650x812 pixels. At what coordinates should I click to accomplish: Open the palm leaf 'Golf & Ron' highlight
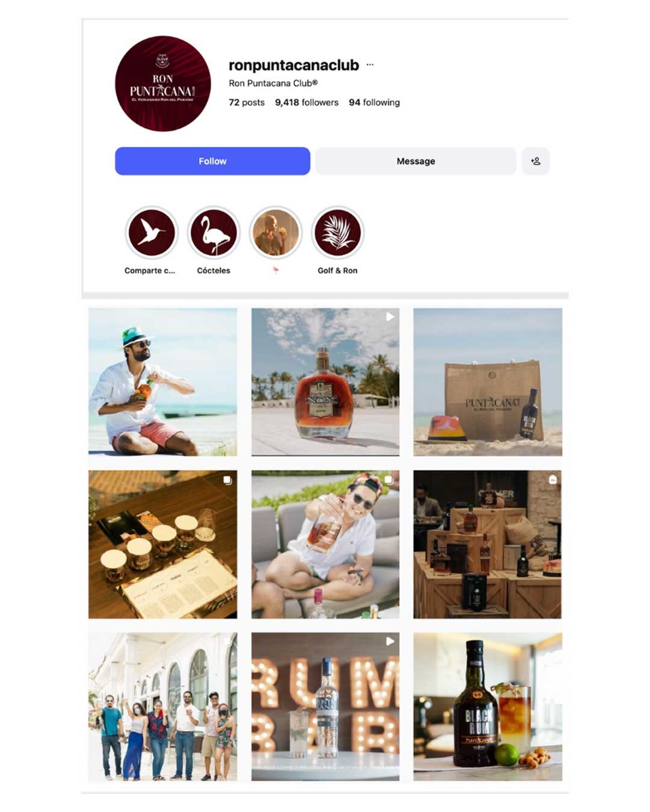(338, 232)
